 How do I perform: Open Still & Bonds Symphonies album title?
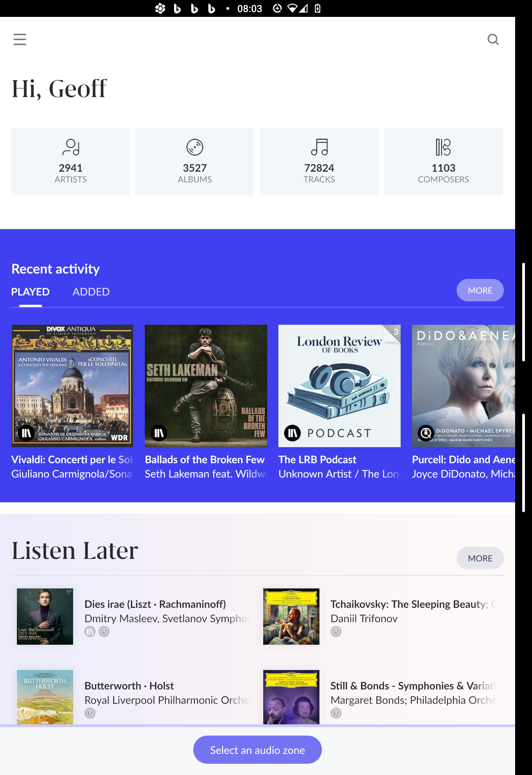click(x=413, y=686)
